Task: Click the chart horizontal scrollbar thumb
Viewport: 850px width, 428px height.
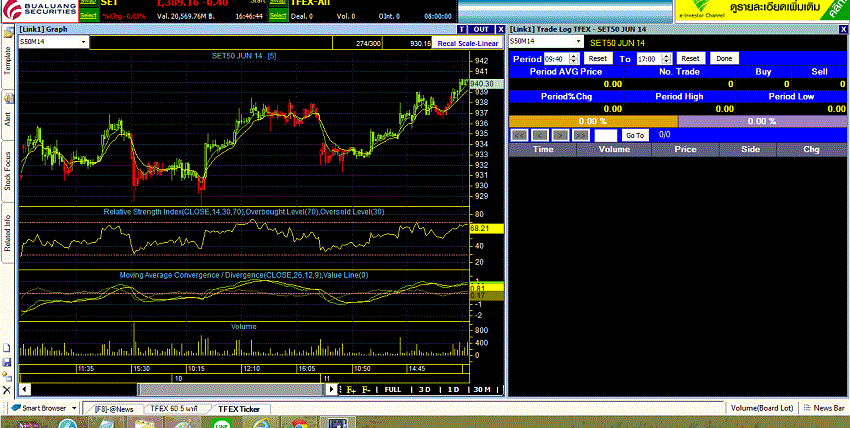Action: (x=231, y=390)
